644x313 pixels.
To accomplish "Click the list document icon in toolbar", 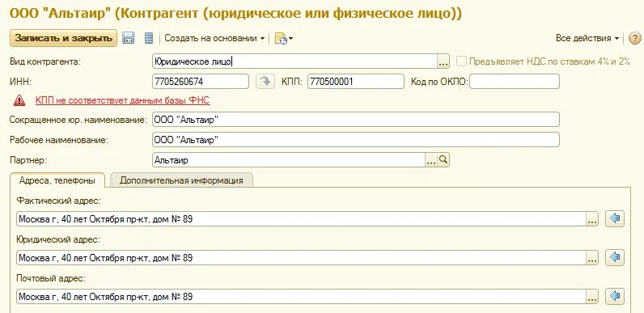I will pos(149,38).
